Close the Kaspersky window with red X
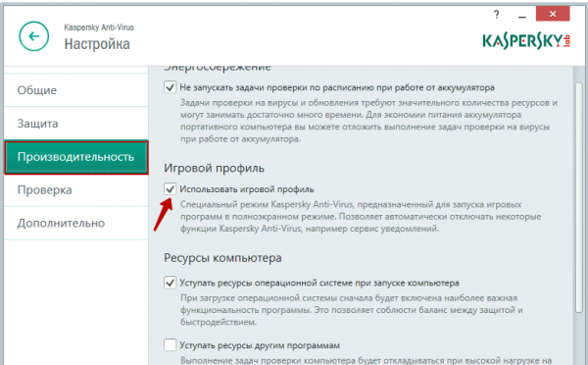This screenshot has height=365, width=588. click(553, 14)
